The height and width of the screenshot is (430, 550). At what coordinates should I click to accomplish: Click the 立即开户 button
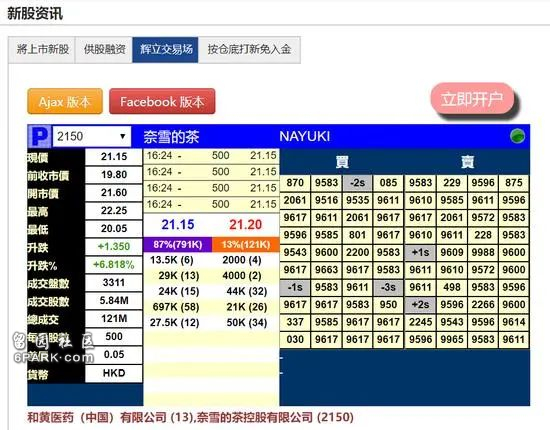[472, 99]
